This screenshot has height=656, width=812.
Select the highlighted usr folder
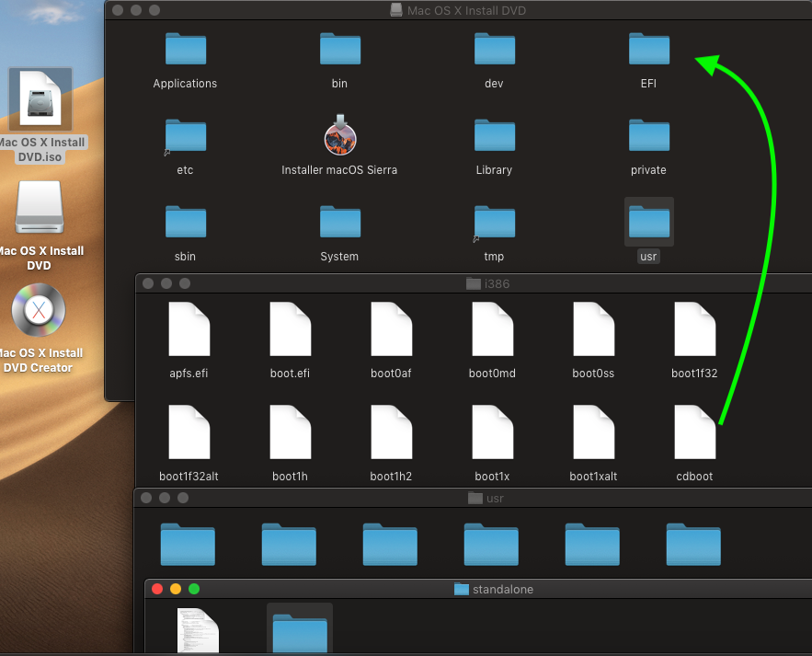coord(649,223)
